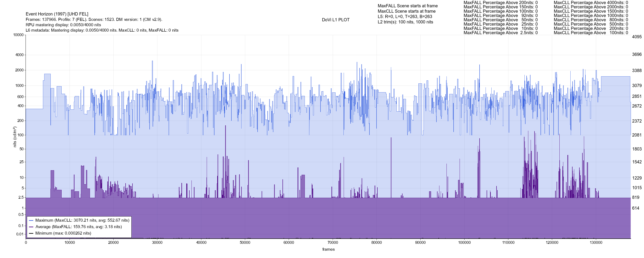Click the L2 trim(s) metadata line
This screenshot has width=644, height=258.
coord(405,22)
